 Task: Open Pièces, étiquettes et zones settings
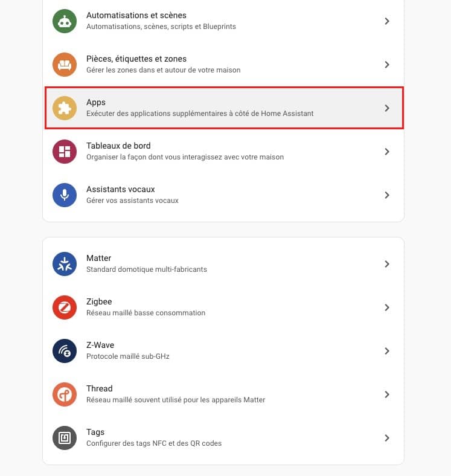coord(136,59)
